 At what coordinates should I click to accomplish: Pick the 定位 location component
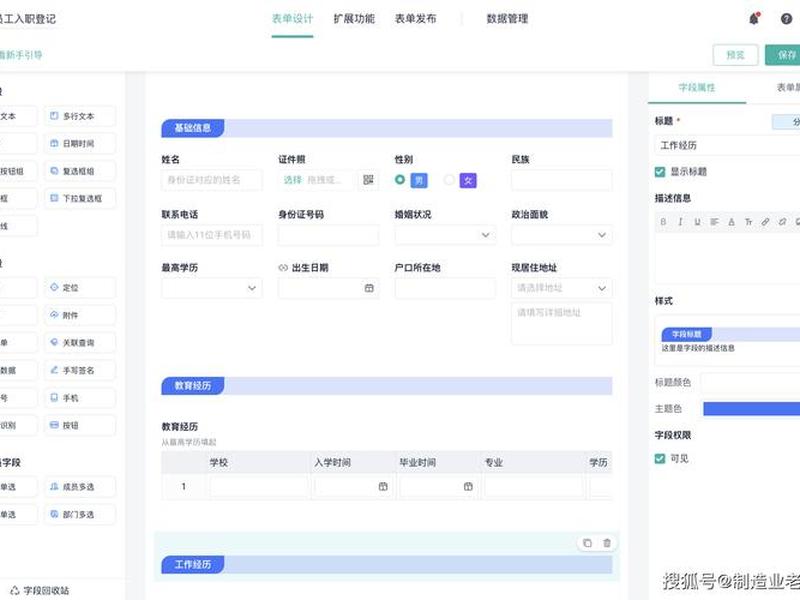80,288
